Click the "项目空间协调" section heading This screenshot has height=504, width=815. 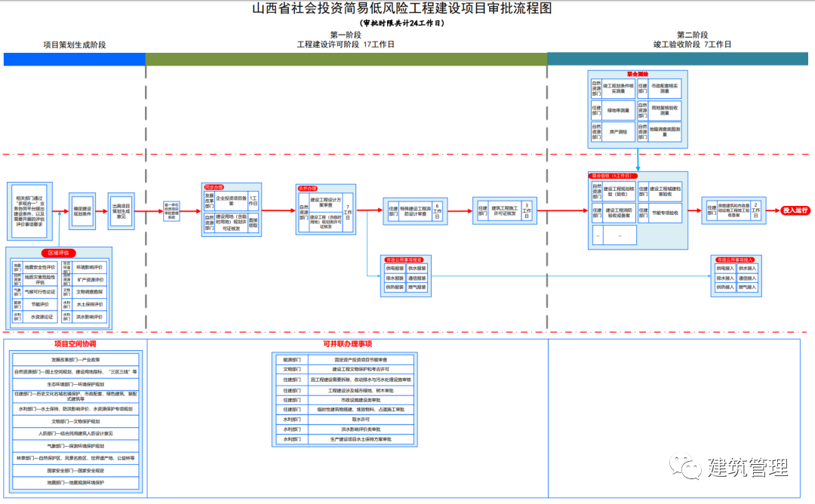tap(75, 344)
